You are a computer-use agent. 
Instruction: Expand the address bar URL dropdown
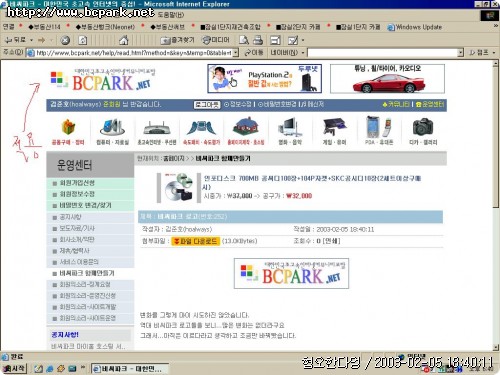236,53
